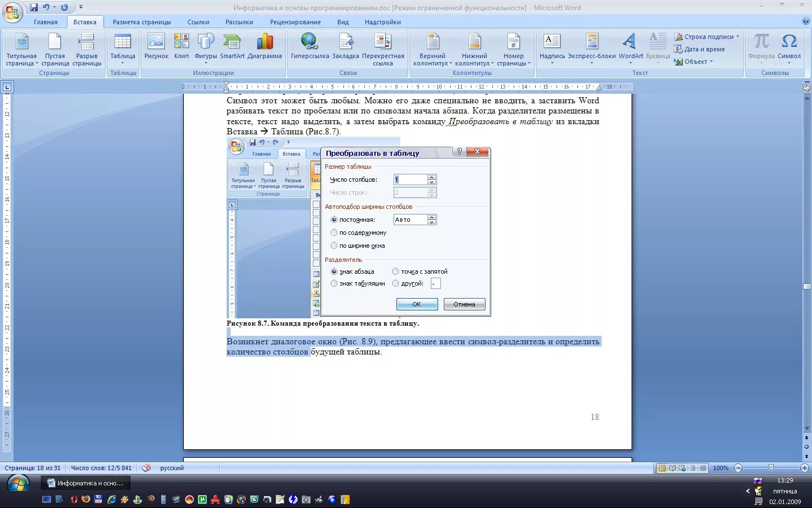Click the Надпись text box icon
Viewport: 812px width, 508px height.
(552, 46)
